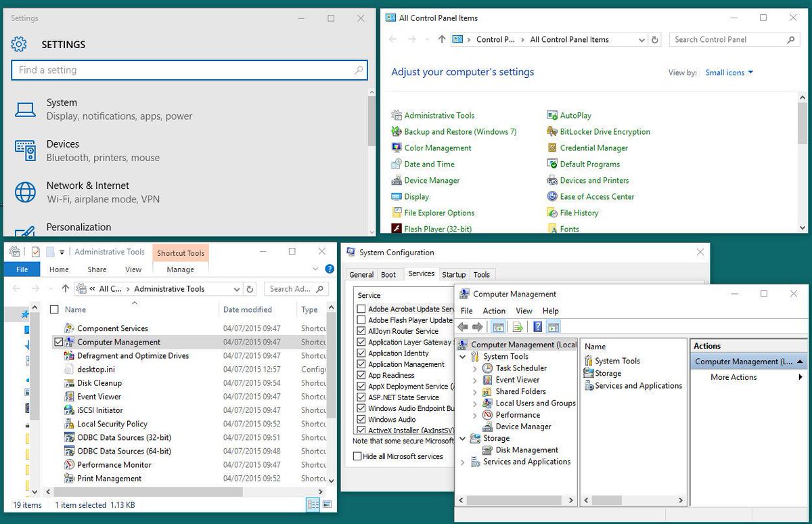
Task: Expand More Actions submenu arrow
Action: [x=800, y=378]
